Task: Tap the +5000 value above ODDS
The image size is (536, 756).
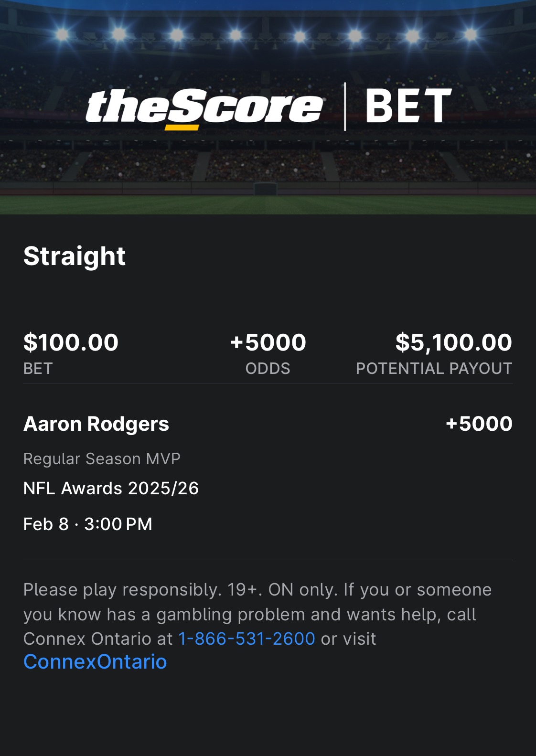Action: [x=268, y=342]
